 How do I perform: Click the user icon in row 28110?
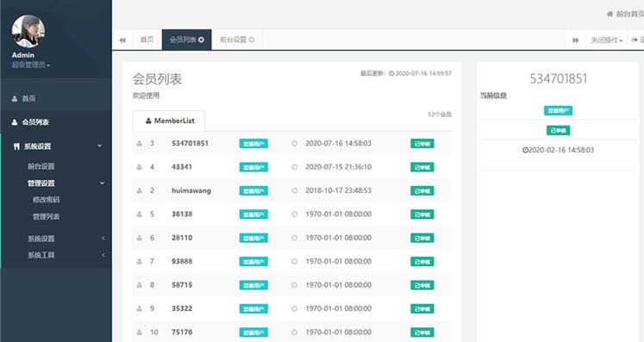[140, 238]
